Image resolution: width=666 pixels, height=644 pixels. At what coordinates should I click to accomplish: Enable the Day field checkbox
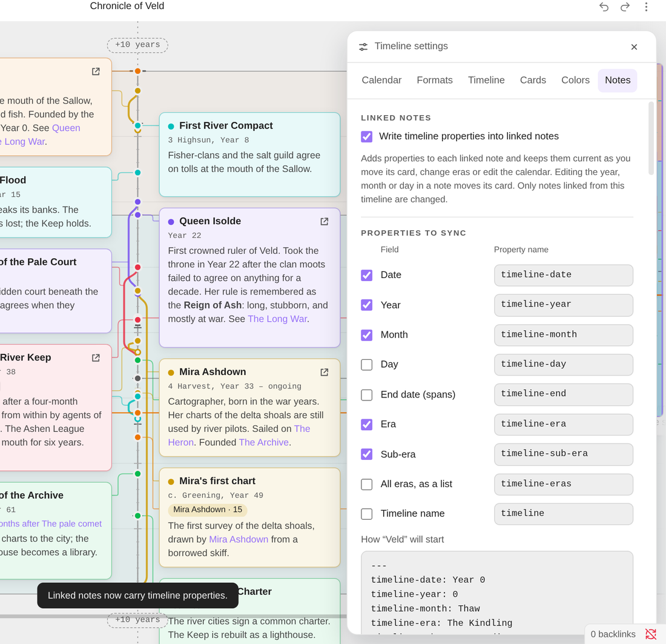[x=366, y=365]
